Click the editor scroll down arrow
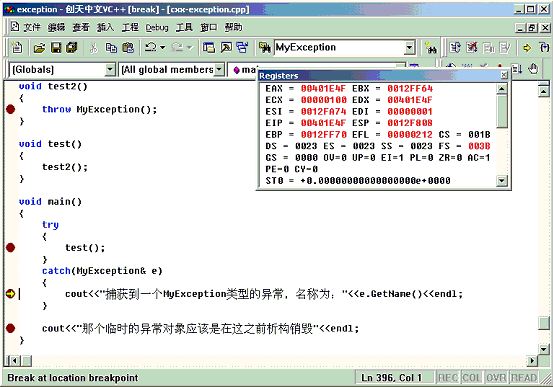This screenshot has height=387, width=553. (544, 349)
